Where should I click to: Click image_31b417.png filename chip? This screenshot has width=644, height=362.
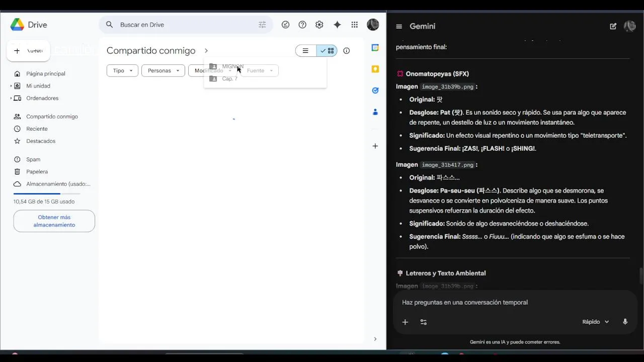click(x=448, y=165)
